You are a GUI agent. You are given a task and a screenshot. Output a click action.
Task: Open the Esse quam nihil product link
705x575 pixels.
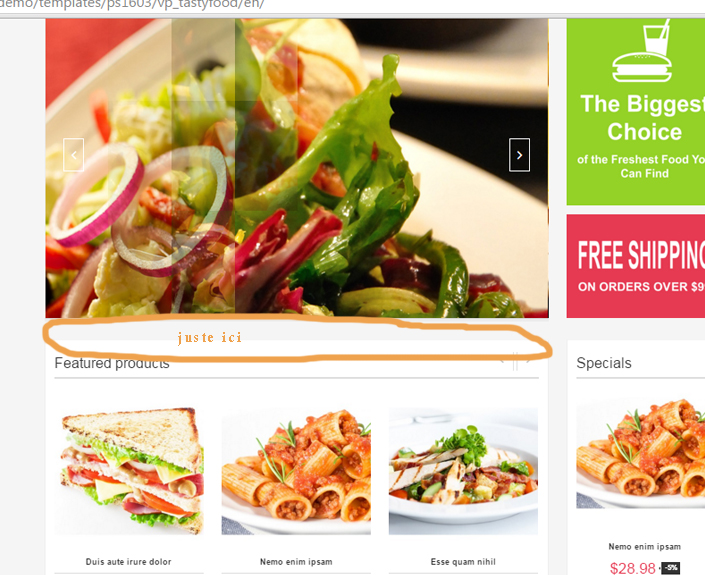[x=463, y=562]
